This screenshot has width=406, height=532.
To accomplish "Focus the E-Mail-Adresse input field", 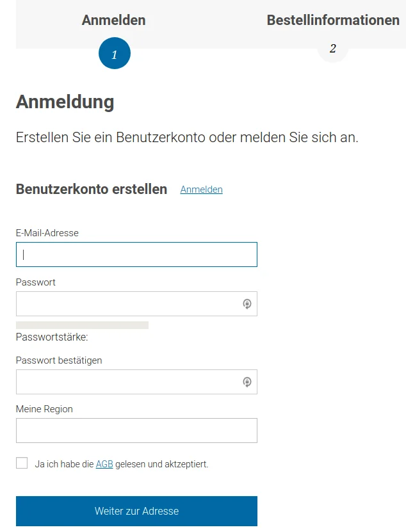I will 136,254.
